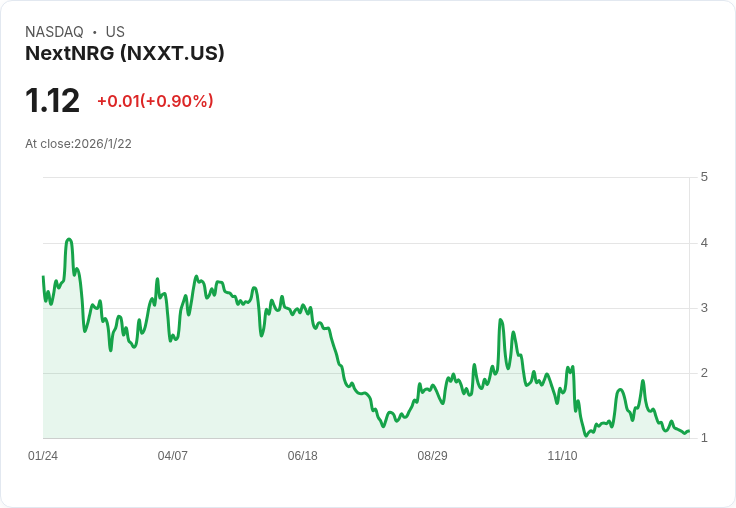736x508 pixels.
Task: Select the 06/18 date on the x-axis
Action: pos(303,456)
